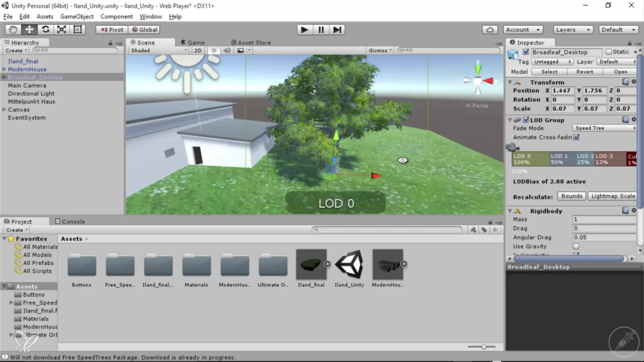Toggle Pivot handle position
Image resolution: width=644 pixels, height=362 pixels.
pos(112,29)
